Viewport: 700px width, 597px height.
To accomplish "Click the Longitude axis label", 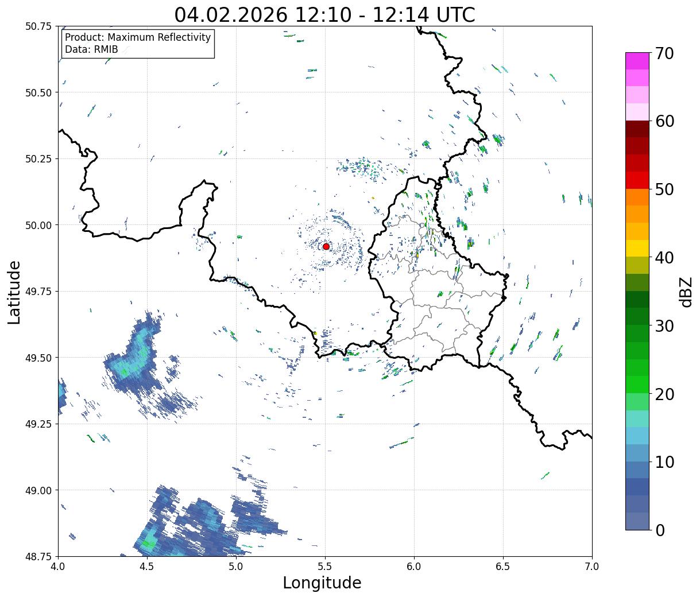I will click(x=322, y=583).
